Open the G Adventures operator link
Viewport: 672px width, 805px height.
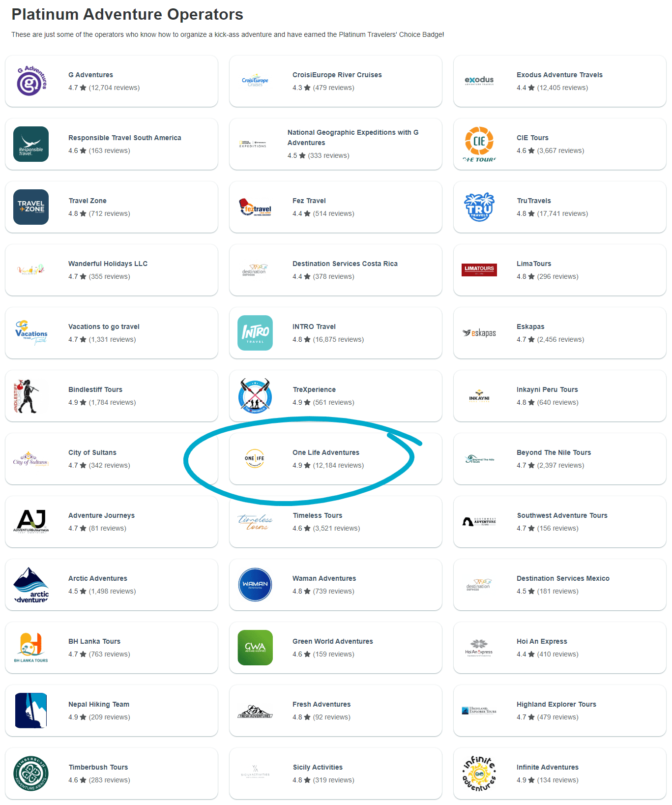click(90, 75)
